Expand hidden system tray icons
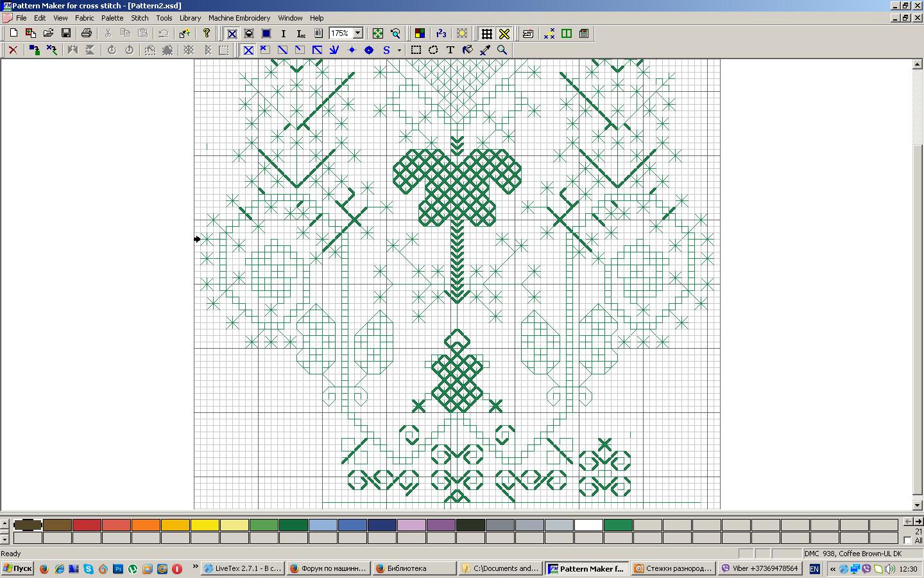 coord(833,569)
